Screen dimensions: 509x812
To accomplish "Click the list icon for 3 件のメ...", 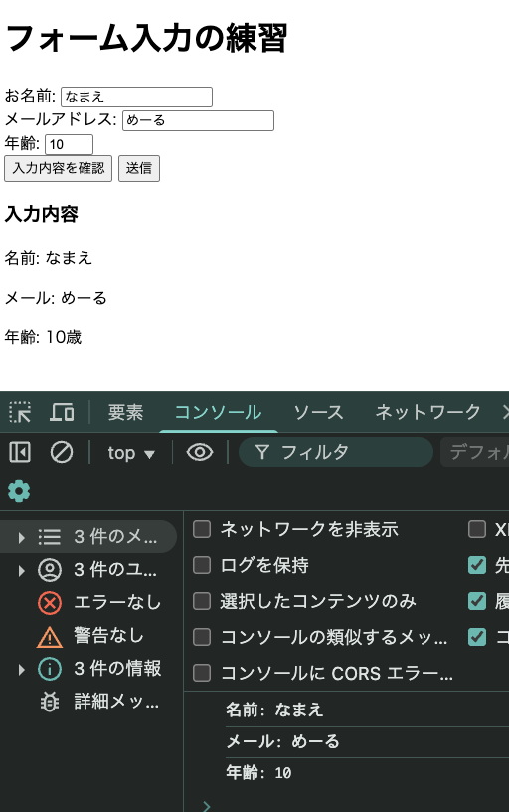I will click(x=50, y=537).
